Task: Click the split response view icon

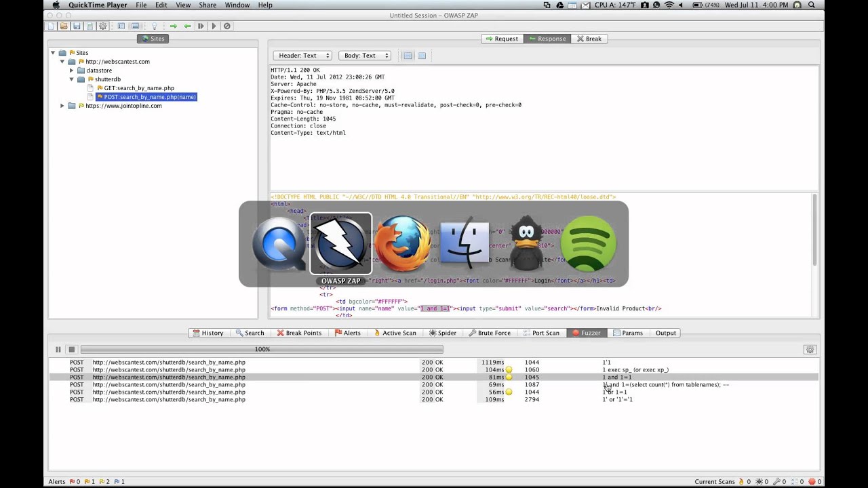Action: (x=408, y=56)
